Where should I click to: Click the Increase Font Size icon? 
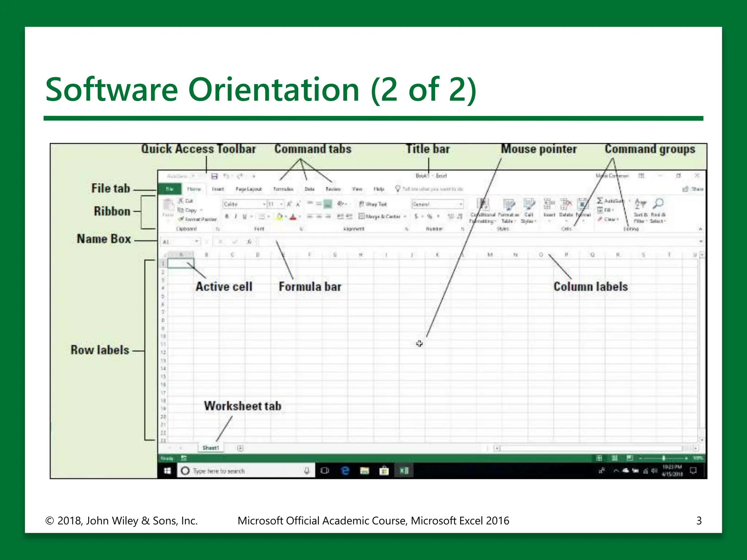coord(289,204)
